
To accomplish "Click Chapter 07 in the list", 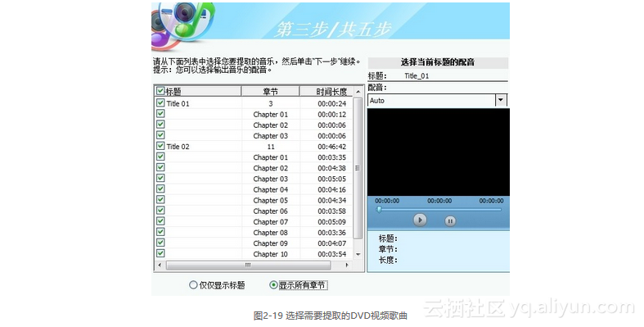I will [x=270, y=222].
